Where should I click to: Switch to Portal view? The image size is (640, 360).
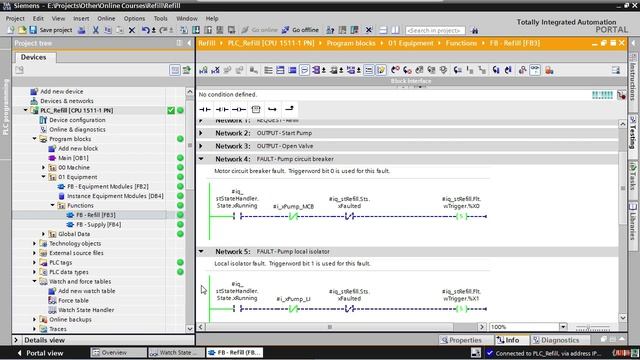point(40,353)
